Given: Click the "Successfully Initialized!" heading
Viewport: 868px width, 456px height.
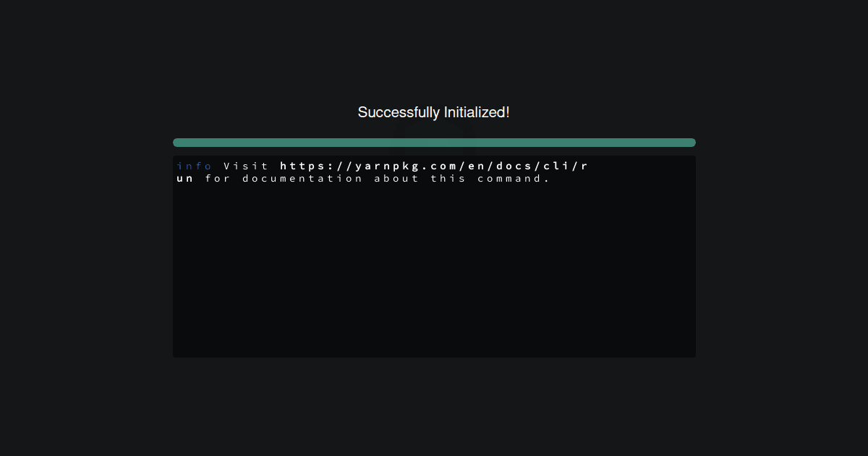Looking at the screenshot, I should [x=434, y=112].
